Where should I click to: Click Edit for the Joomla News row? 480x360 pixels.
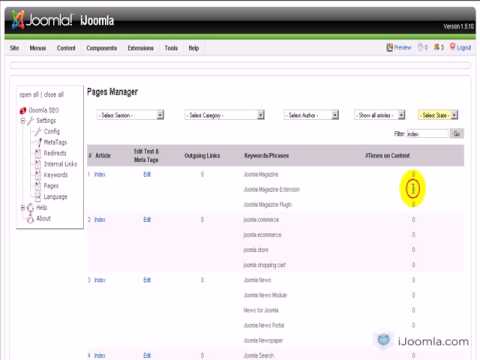click(x=147, y=280)
